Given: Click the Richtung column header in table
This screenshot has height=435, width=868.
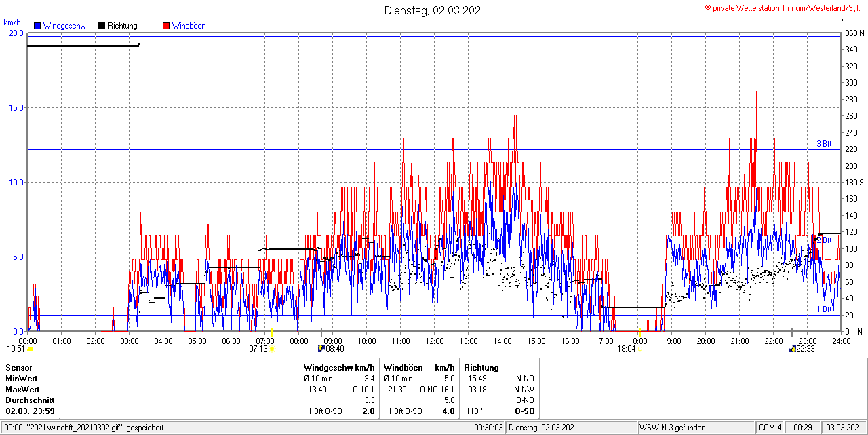Looking at the screenshot, I should coord(481,368).
